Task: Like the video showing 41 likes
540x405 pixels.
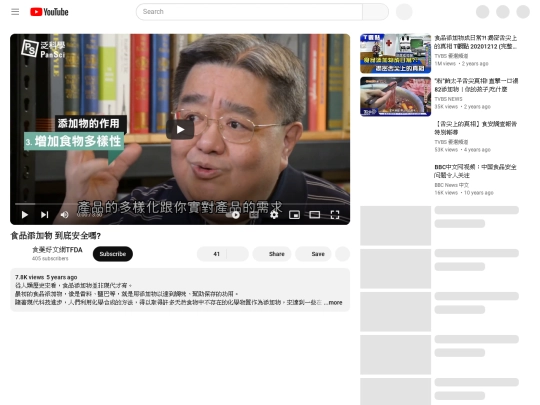Action: 211,254
